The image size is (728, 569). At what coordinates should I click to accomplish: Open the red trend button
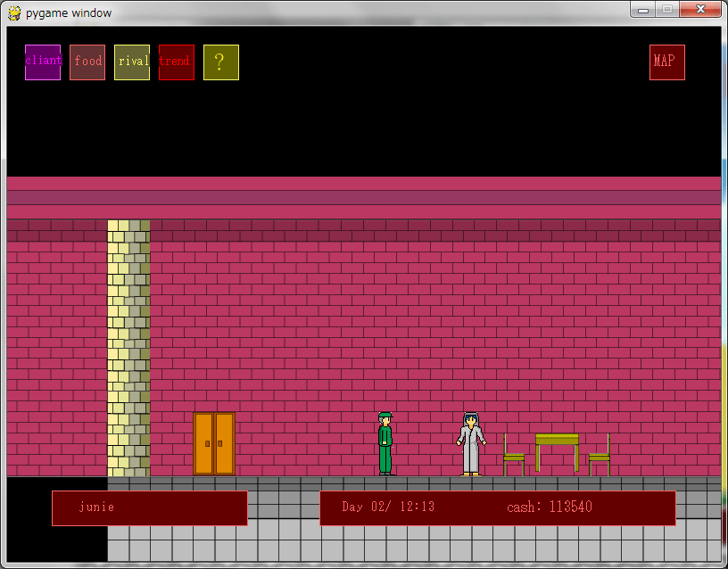click(x=177, y=62)
